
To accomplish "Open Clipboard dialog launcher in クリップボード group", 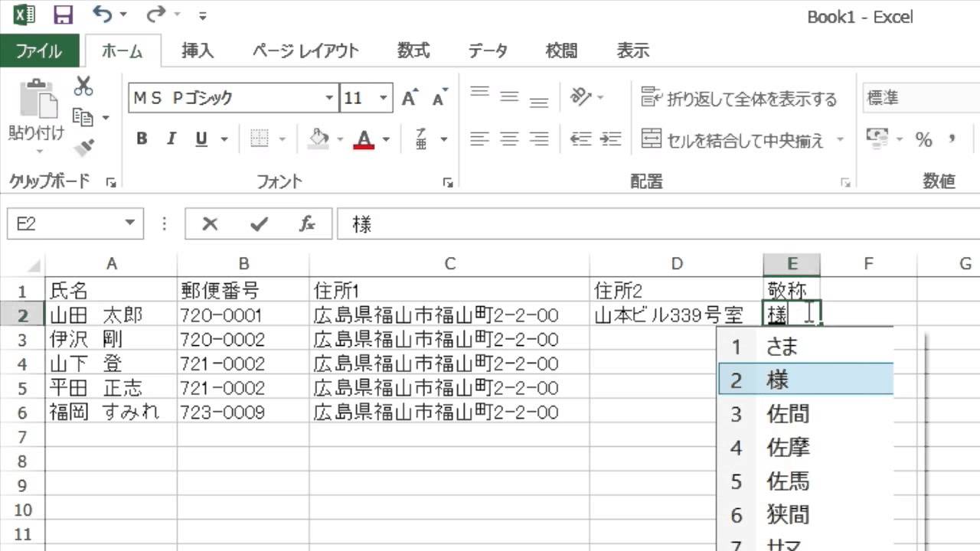I will pyautogui.click(x=111, y=182).
